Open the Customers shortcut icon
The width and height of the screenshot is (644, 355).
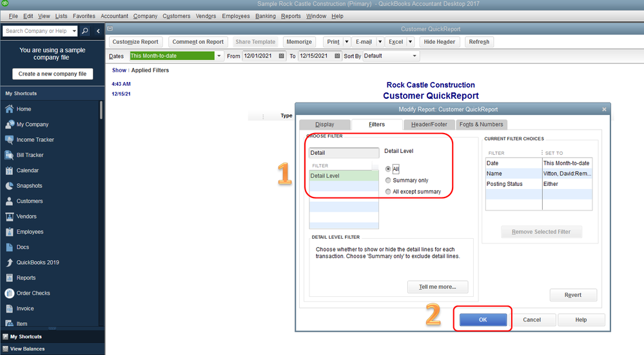(10, 201)
